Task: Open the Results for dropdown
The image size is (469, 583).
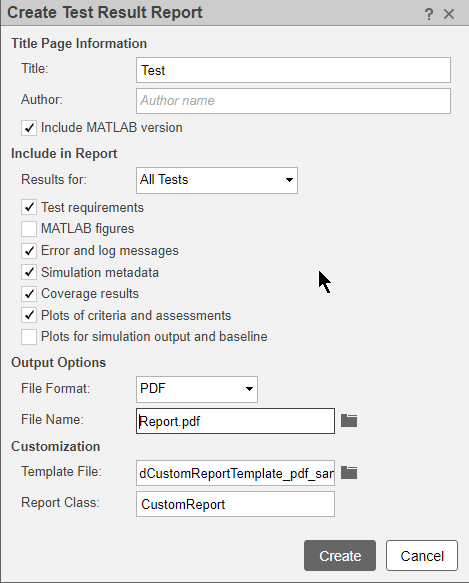Action: point(217,180)
